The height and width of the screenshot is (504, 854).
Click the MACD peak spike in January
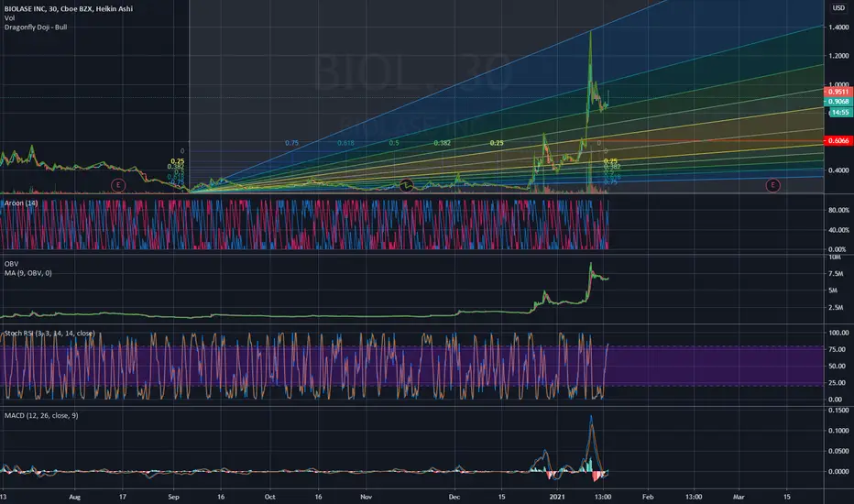click(x=591, y=417)
